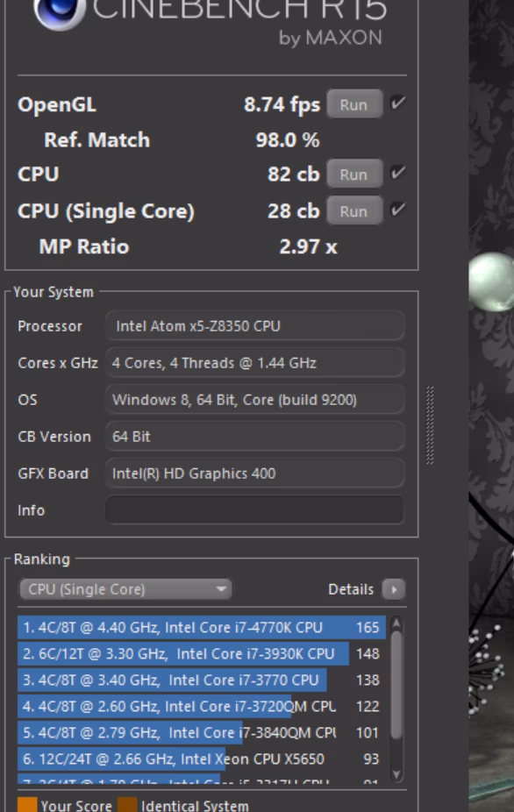Viewport: 514px width, 812px height.
Task: Click the score 165 in ranking list
Action: 368,628
